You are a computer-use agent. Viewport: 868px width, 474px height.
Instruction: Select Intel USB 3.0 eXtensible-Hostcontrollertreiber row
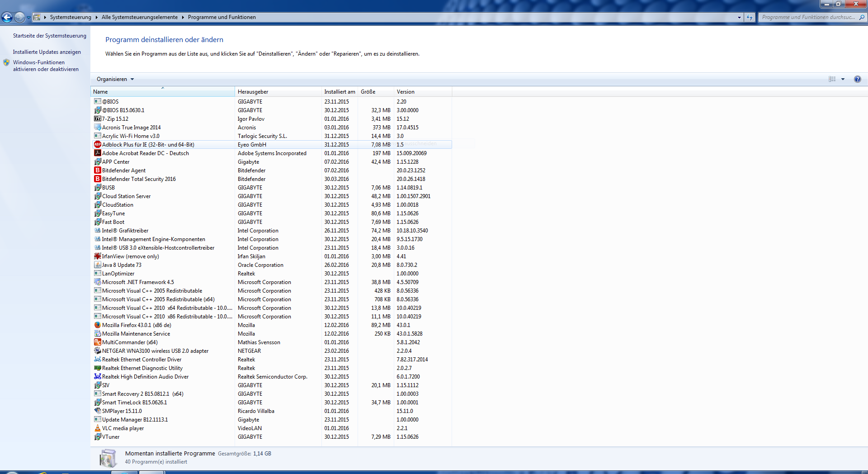[271, 248]
